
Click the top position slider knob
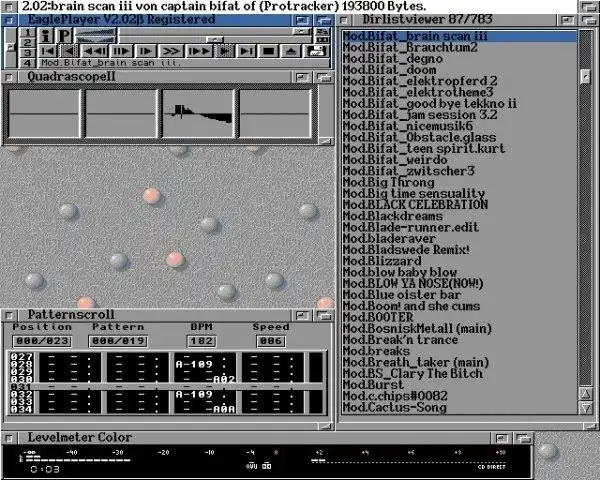pyautogui.click(x=302, y=31)
